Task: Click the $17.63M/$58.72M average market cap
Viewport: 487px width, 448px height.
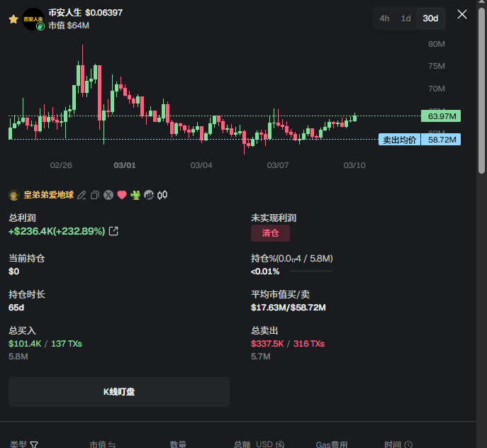Action: tap(289, 308)
